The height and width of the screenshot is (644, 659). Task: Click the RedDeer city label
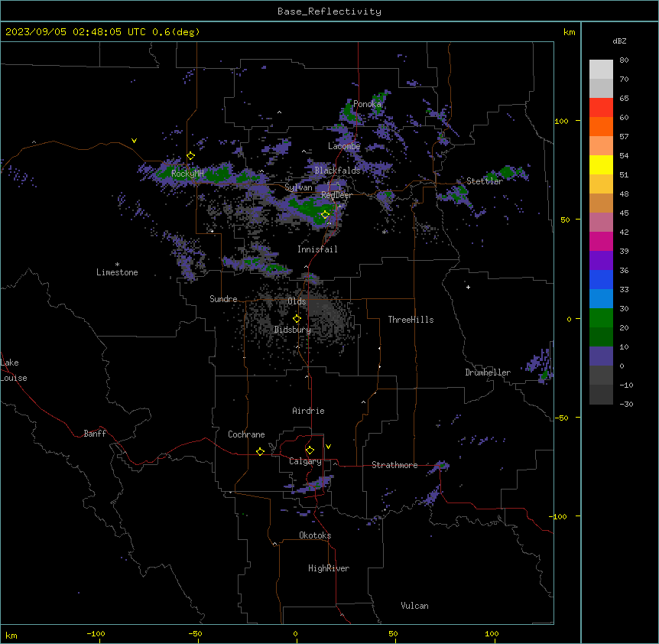[x=336, y=195]
